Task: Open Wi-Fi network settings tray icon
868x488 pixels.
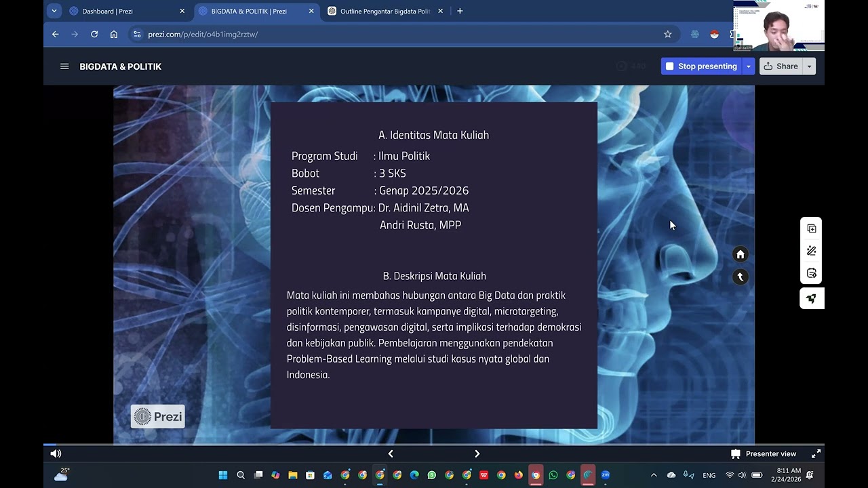Action: (x=730, y=475)
